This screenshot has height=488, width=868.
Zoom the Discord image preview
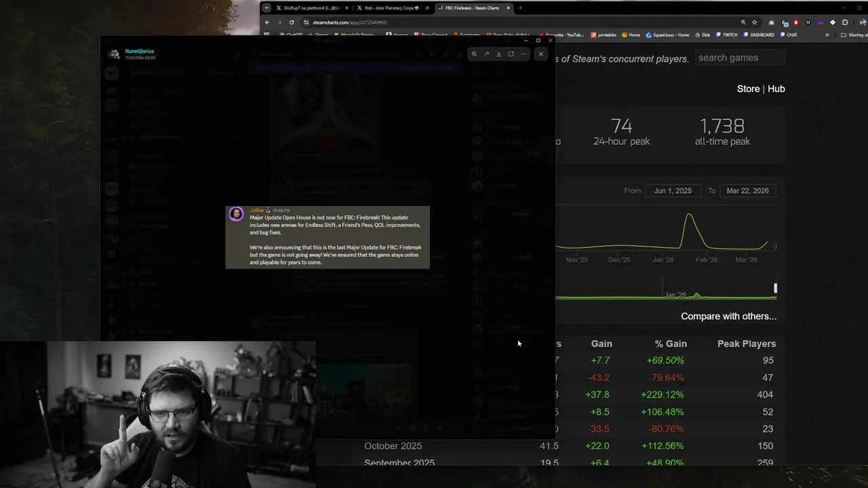[474, 54]
